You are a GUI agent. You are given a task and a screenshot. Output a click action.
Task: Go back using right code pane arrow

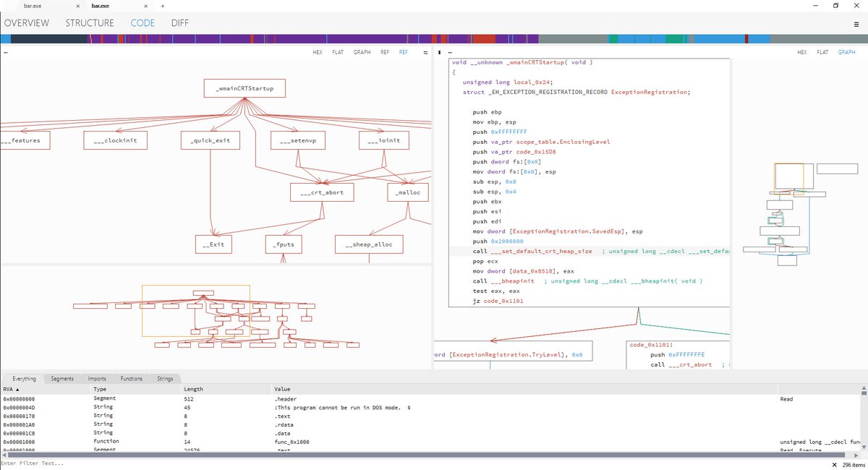(450, 53)
